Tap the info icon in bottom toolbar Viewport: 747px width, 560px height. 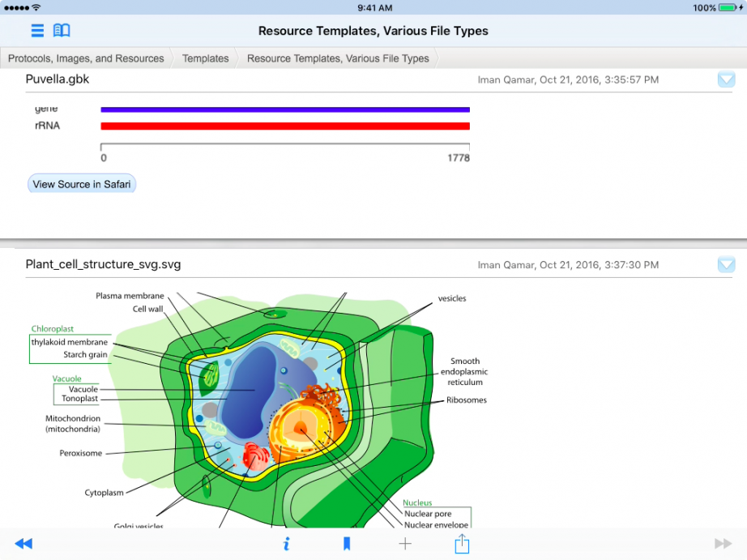click(x=287, y=544)
